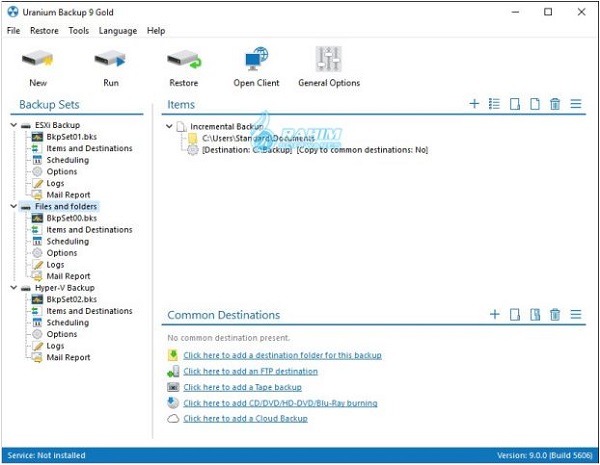Run the backup from the toolbar

click(x=109, y=63)
